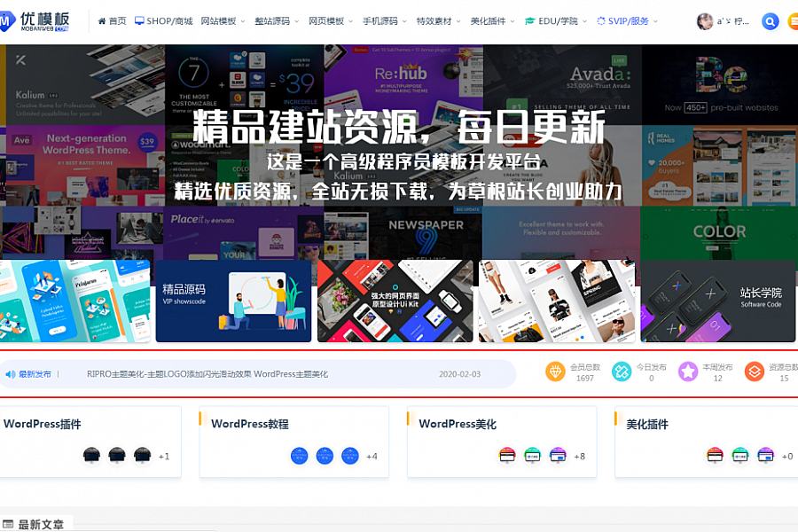Open WordPress教程 category card

[294, 442]
